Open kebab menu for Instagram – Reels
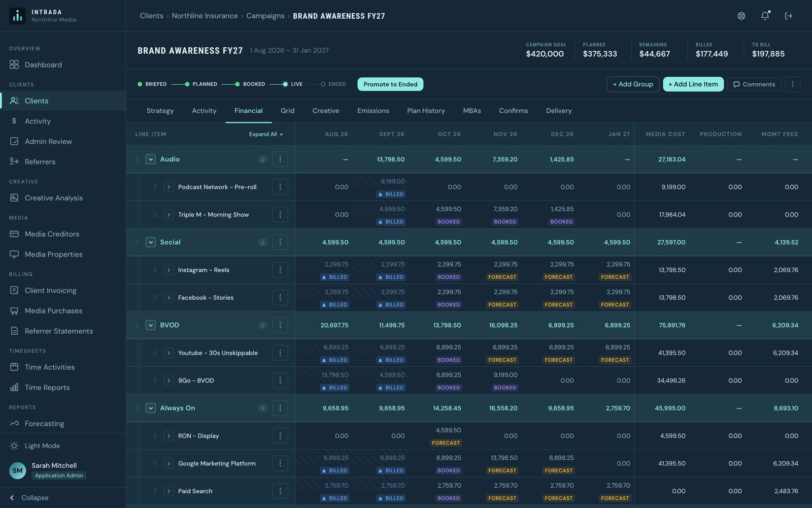Screen dimensions: 812x508 coord(280,270)
